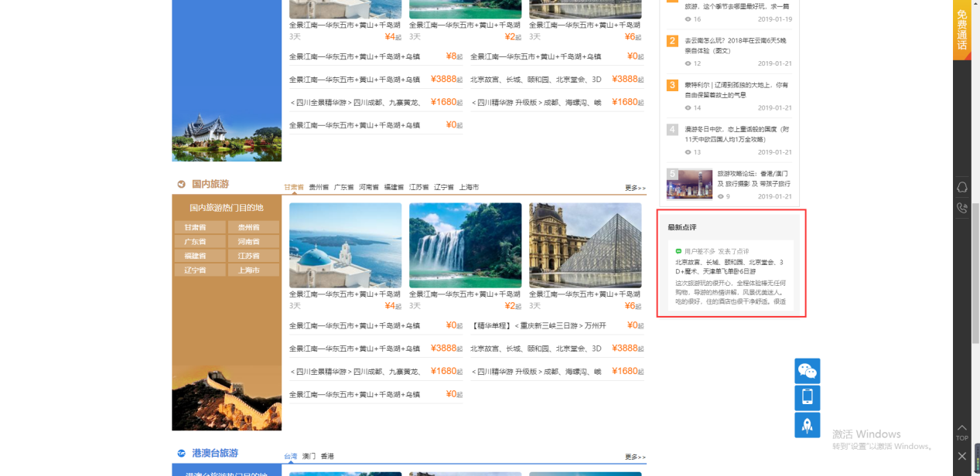Click the phone call icon in dark sidebar
This screenshot has height=476, width=980.
(x=962, y=208)
